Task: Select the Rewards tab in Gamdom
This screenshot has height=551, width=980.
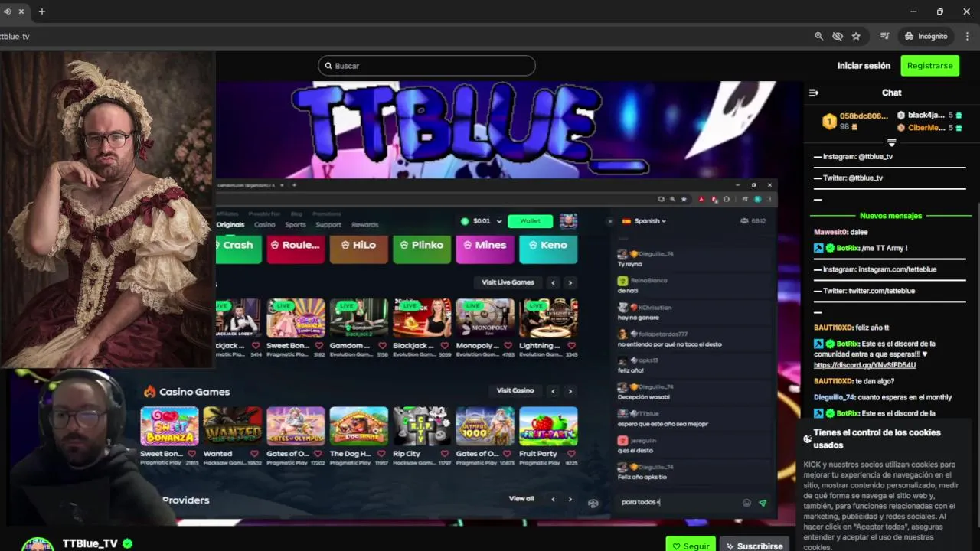Action: click(x=364, y=224)
